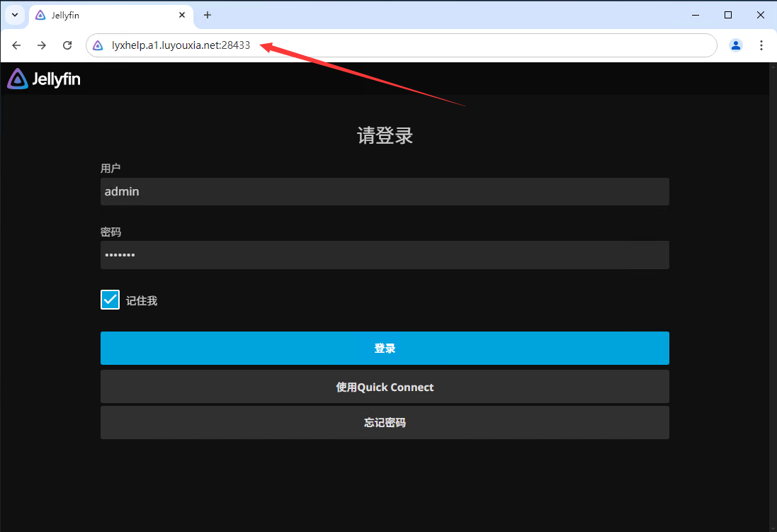Image resolution: width=777 pixels, height=532 pixels.
Task: Click the Jellyfin logo in the top bar
Action: tap(43, 79)
